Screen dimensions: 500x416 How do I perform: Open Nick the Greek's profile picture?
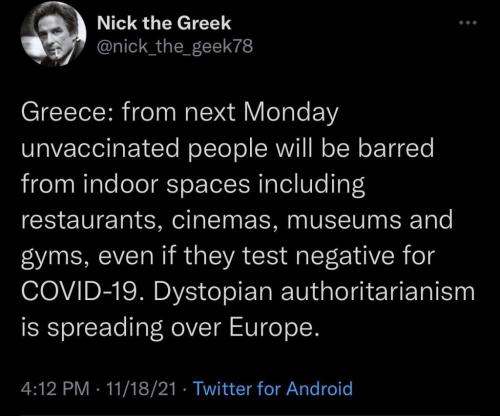pos(53,35)
